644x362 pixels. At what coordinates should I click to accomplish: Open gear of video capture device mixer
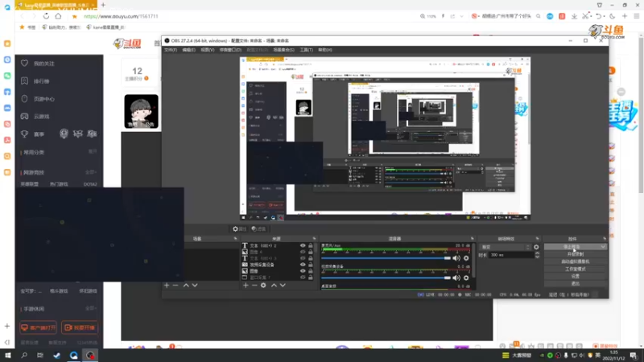tap(466, 278)
